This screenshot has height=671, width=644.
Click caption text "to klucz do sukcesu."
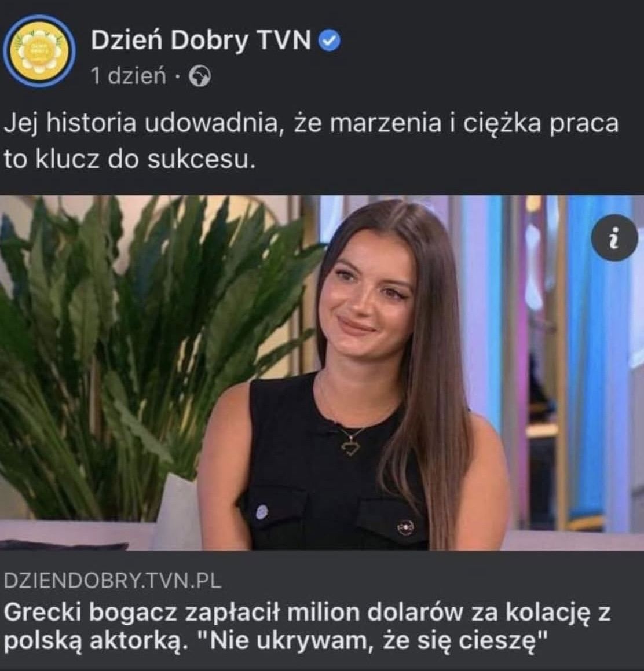pos(130,160)
